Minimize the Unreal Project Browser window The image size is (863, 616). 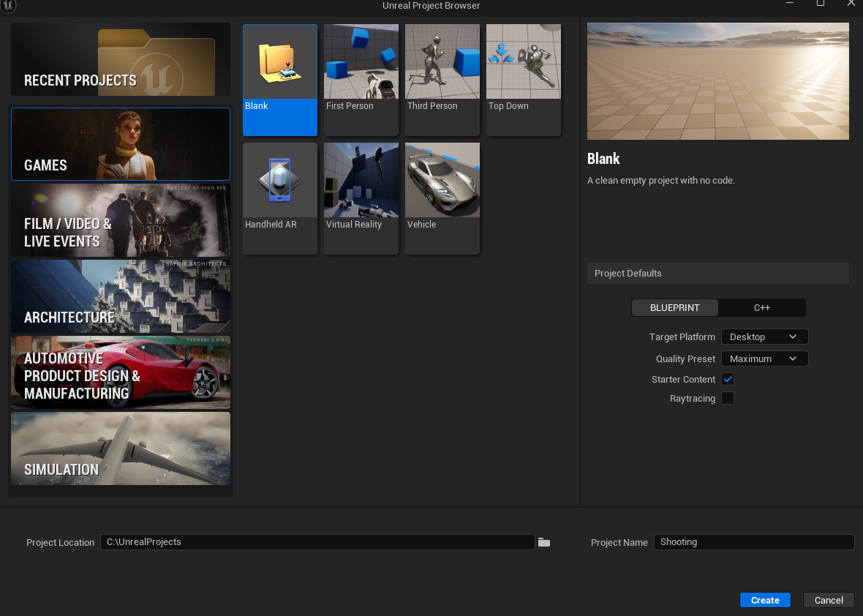coord(791,4)
